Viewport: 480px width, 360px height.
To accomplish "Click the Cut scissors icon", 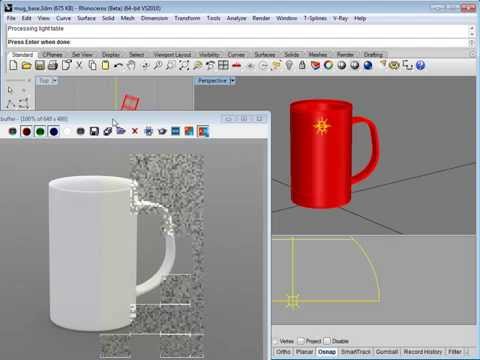I will click(79, 65).
